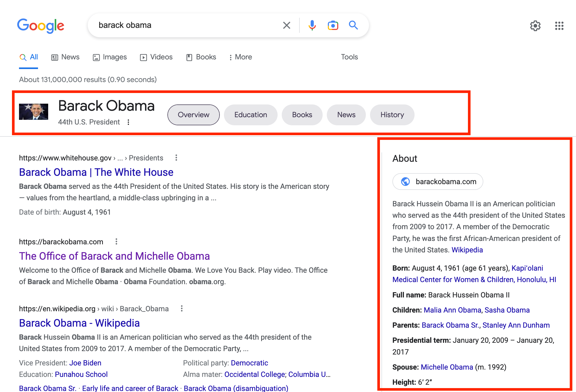Open The Office of Barack and Michelle Obama
The height and width of the screenshot is (392, 576).
114,256
